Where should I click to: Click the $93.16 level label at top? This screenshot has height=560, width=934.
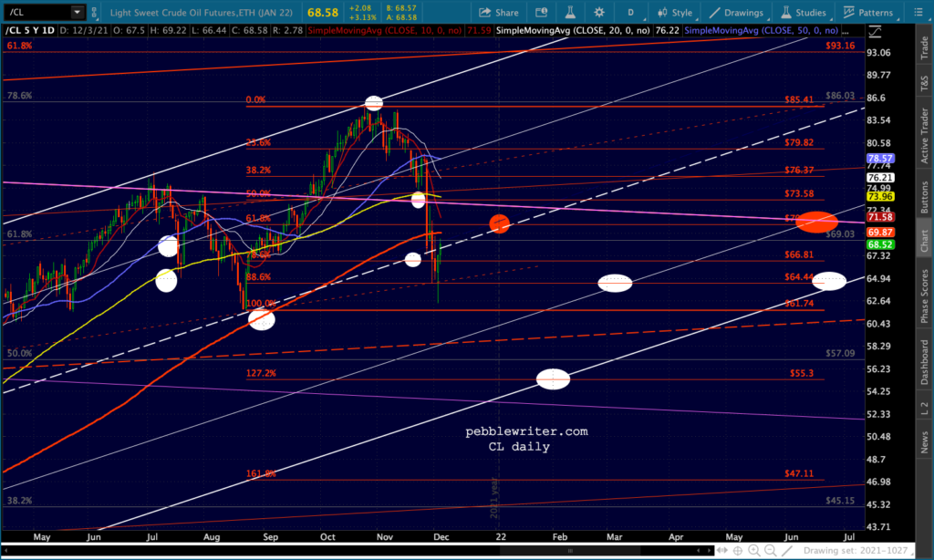click(x=840, y=46)
